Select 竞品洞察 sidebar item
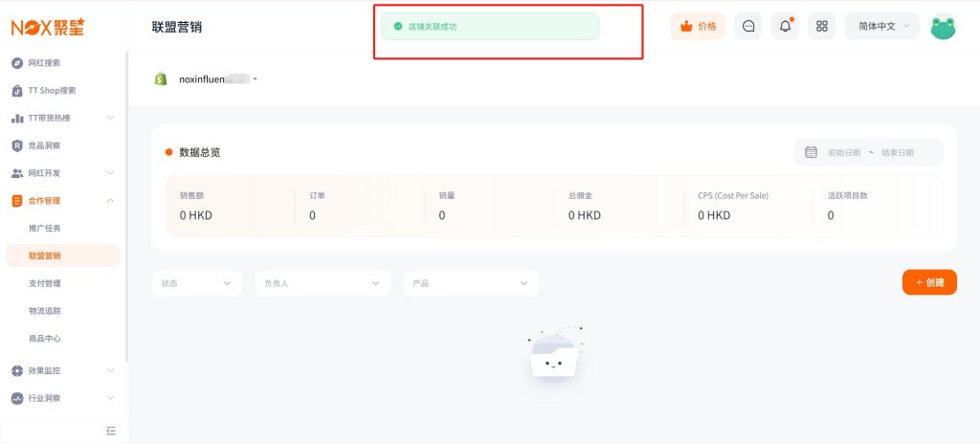 [44, 145]
